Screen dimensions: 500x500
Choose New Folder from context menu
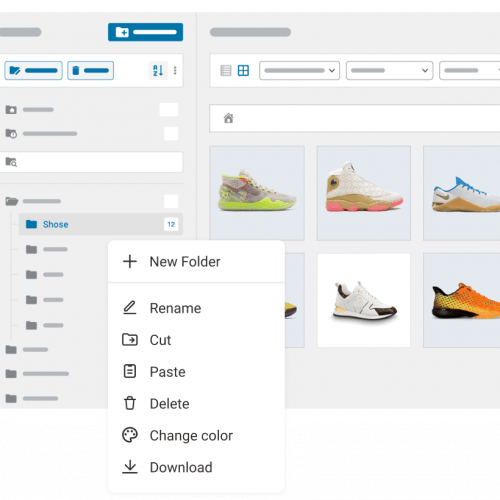pos(196,262)
